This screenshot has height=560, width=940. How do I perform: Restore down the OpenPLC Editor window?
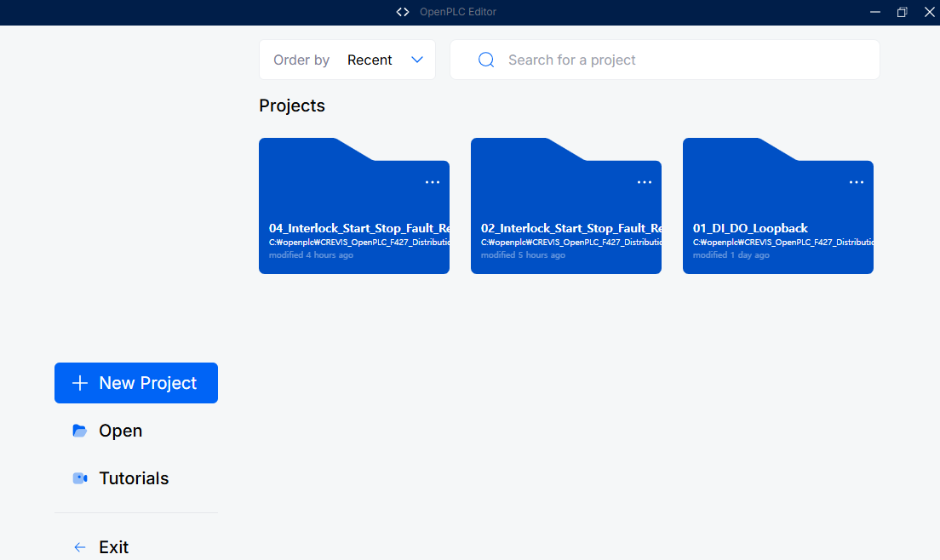(x=903, y=12)
